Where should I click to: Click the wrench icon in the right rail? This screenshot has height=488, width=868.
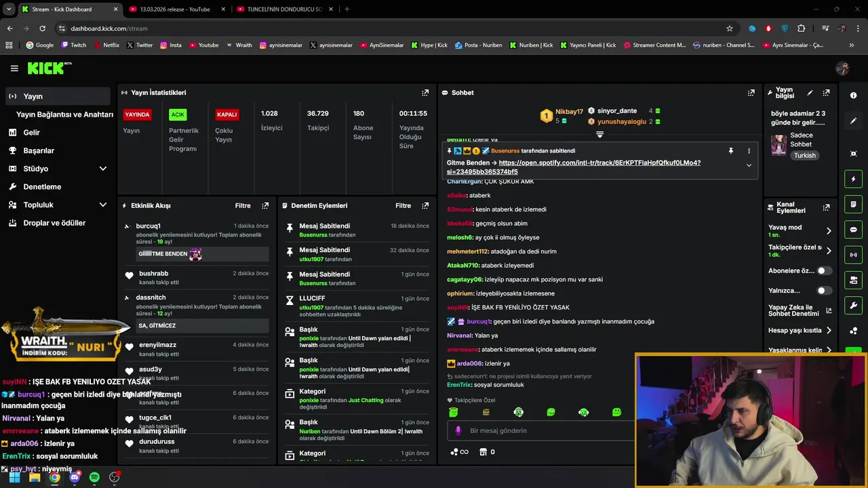[854, 305]
